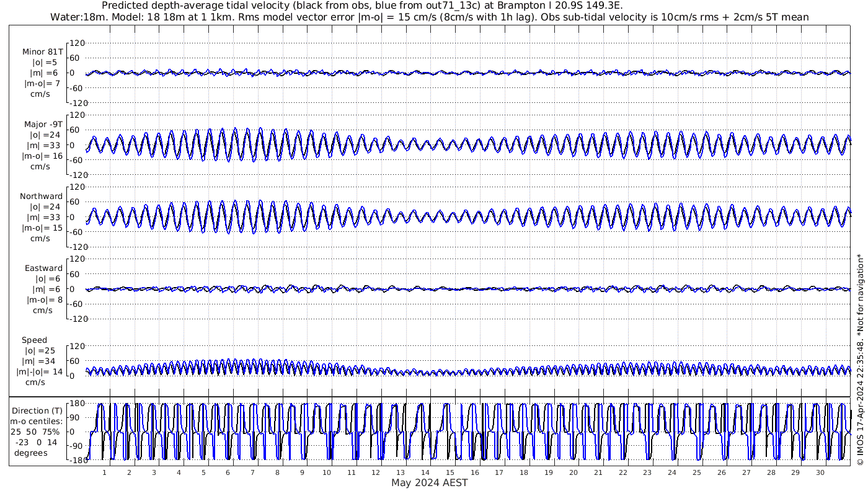
Task: Click date tick '20' on the time axis
Action: 573,472
